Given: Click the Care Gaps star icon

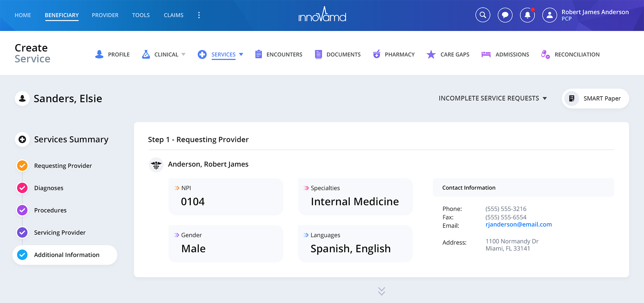Looking at the screenshot, I should coord(431,54).
